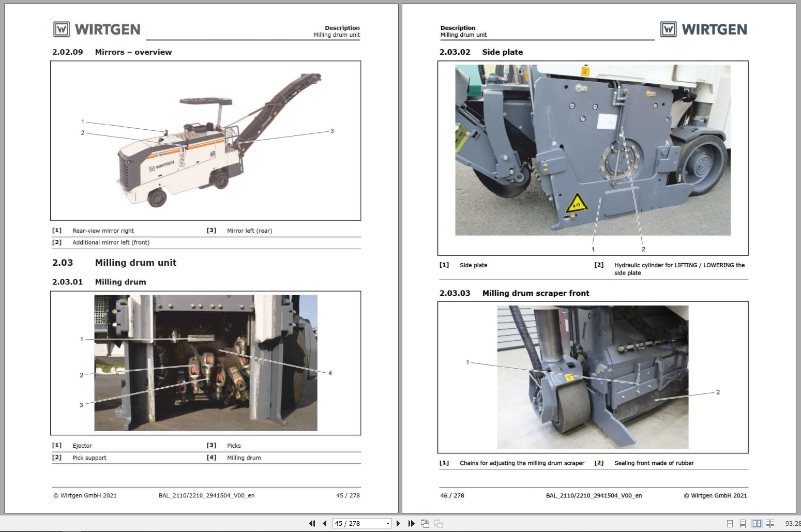Click heading '2.02.09 Mirrors – overview'
The height and width of the screenshot is (532, 801).
(112, 52)
